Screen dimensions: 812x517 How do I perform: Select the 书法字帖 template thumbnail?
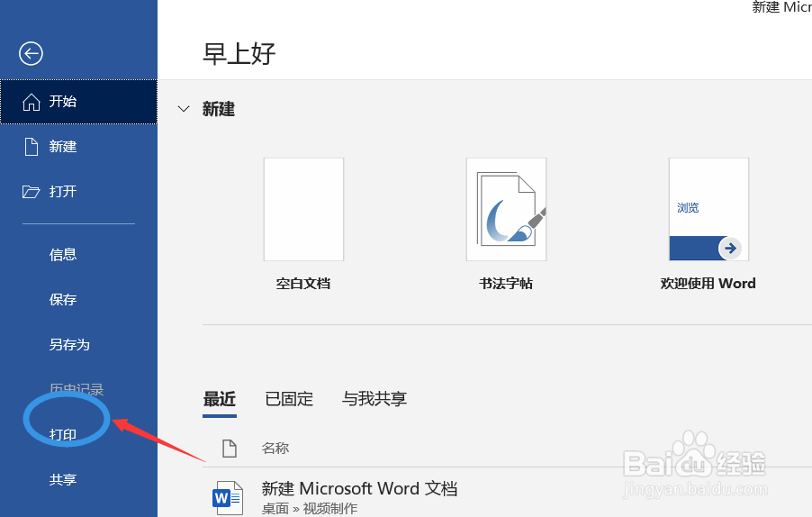[x=507, y=209]
